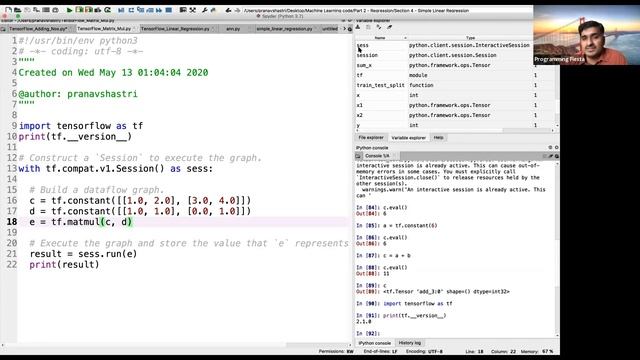
Task: Open the editor pane options gear icon
Action: [x=350, y=29]
